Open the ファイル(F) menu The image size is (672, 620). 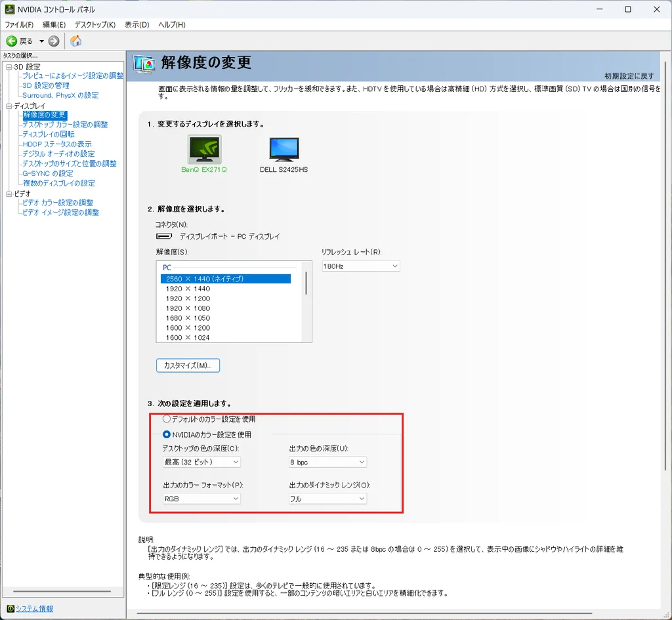pyautogui.click(x=19, y=24)
